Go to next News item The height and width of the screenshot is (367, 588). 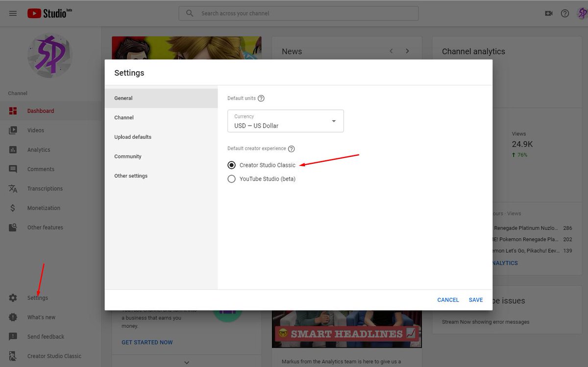click(407, 51)
